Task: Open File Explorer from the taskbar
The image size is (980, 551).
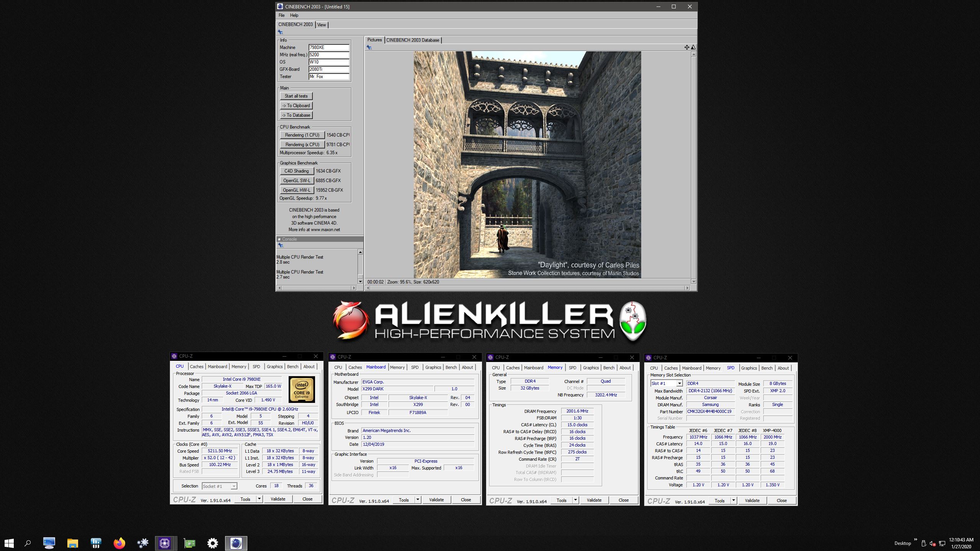Action: coord(72,543)
